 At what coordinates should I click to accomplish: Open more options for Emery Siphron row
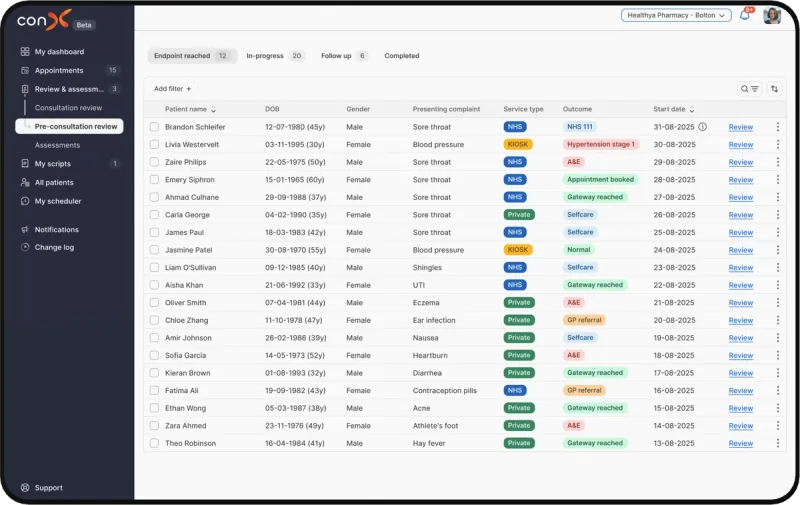tap(778, 180)
